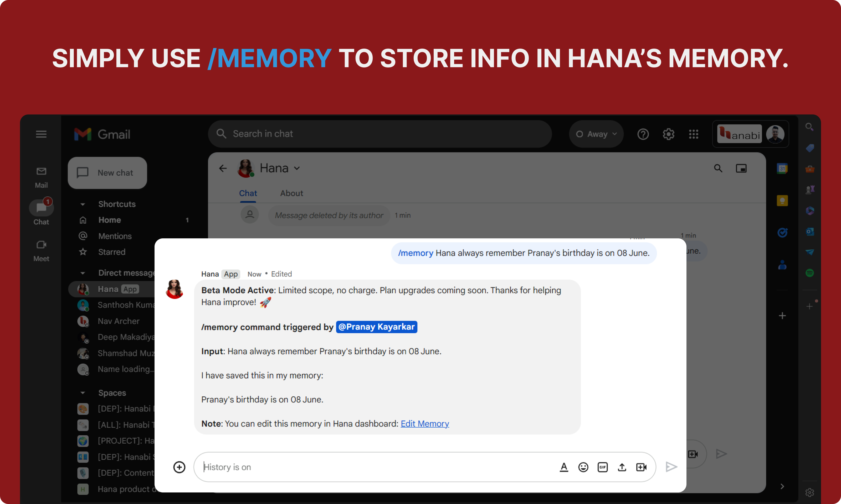Viewport: 841px width, 504px height.
Task: Click the plus attachment icon beside input
Action: [x=179, y=467]
